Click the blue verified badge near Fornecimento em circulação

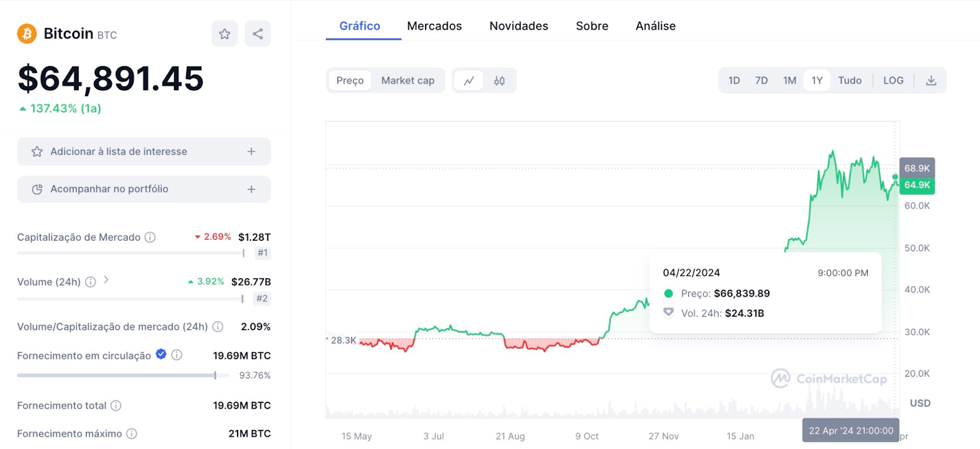[x=161, y=354]
